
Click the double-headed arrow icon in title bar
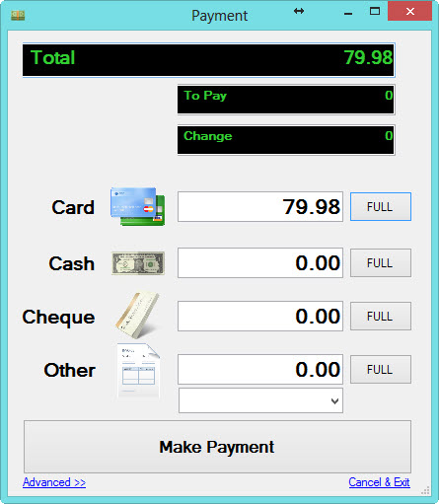coord(299,11)
